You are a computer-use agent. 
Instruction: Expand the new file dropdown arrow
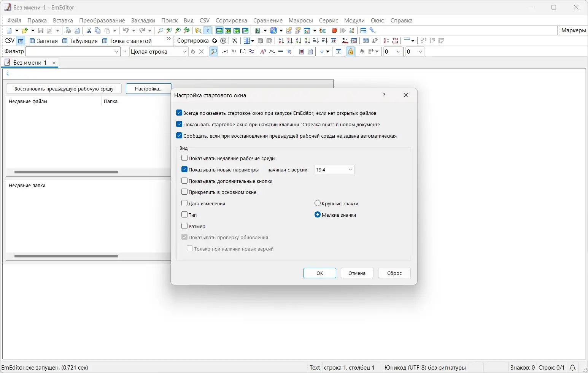pos(16,30)
